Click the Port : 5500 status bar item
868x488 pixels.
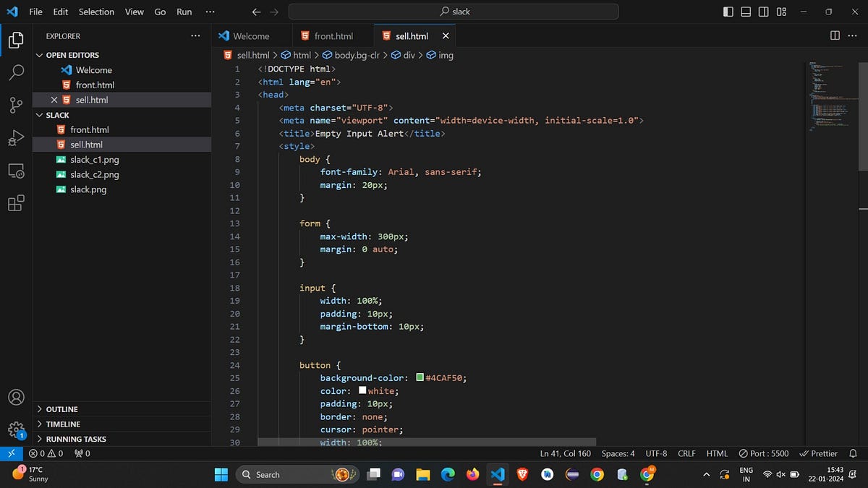[x=763, y=453]
